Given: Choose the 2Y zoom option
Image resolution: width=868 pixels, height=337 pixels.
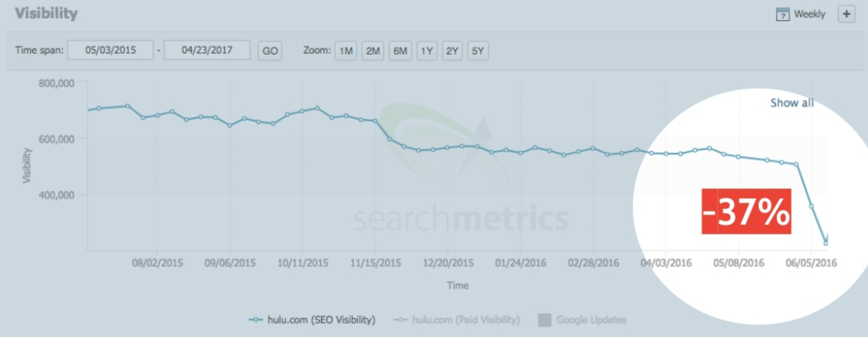Looking at the screenshot, I should coord(452,51).
